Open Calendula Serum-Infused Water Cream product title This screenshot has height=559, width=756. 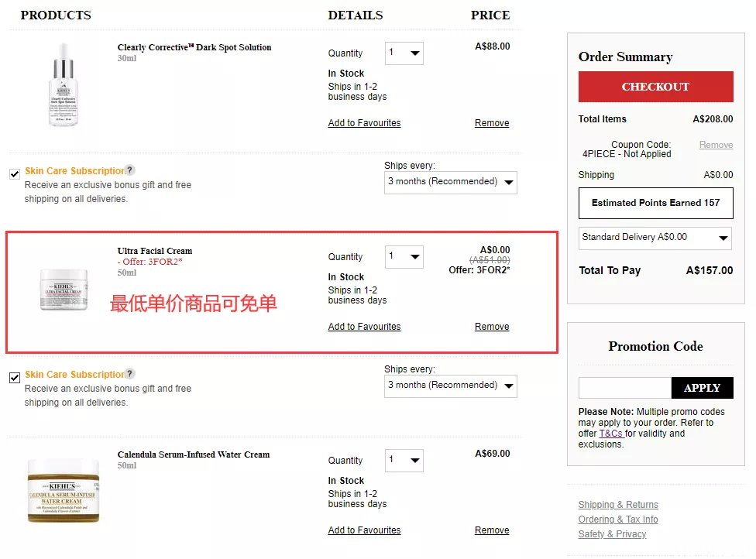[194, 454]
